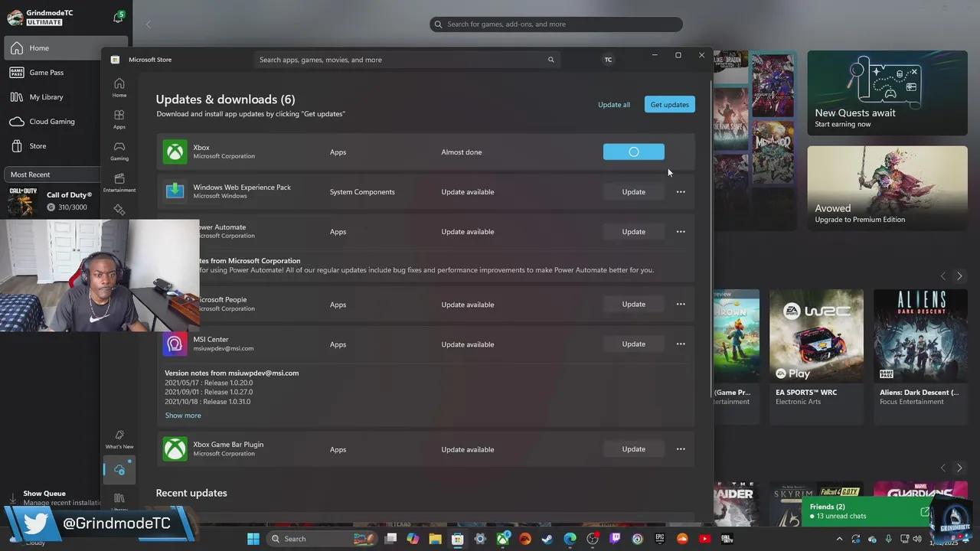
Task: Click the Windows Web Experience Pack icon
Action: [175, 191]
